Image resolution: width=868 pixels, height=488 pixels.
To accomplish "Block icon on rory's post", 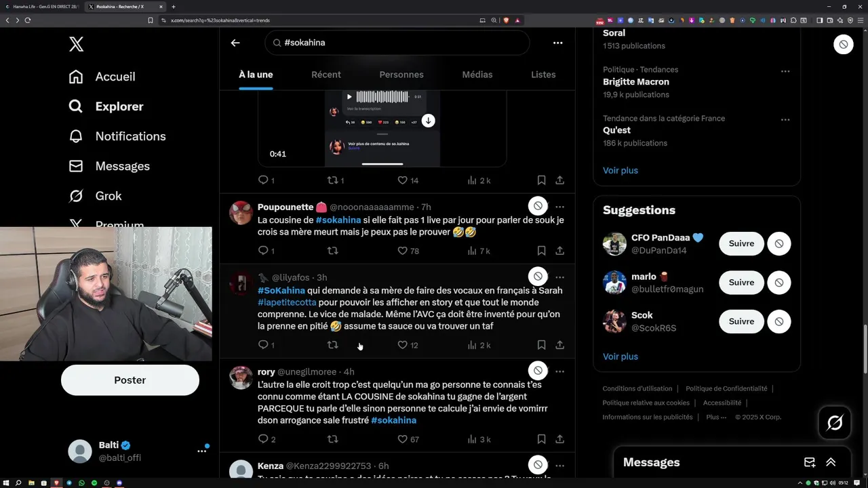I will [538, 370].
